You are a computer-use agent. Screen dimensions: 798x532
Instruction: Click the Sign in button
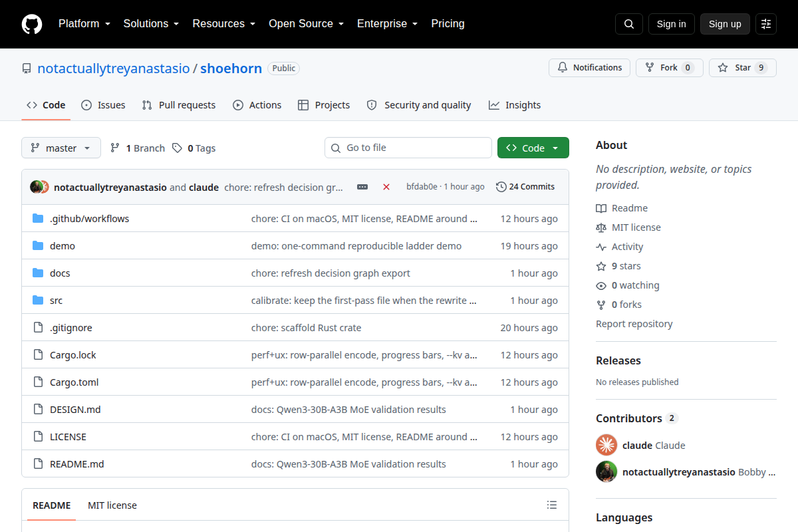pyautogui.click(x=672, y=24)
